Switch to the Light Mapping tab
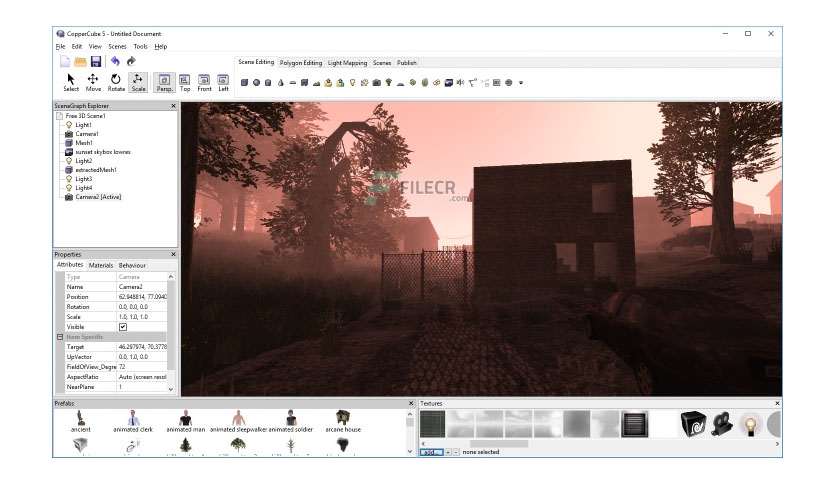 (x=347, y=63)
